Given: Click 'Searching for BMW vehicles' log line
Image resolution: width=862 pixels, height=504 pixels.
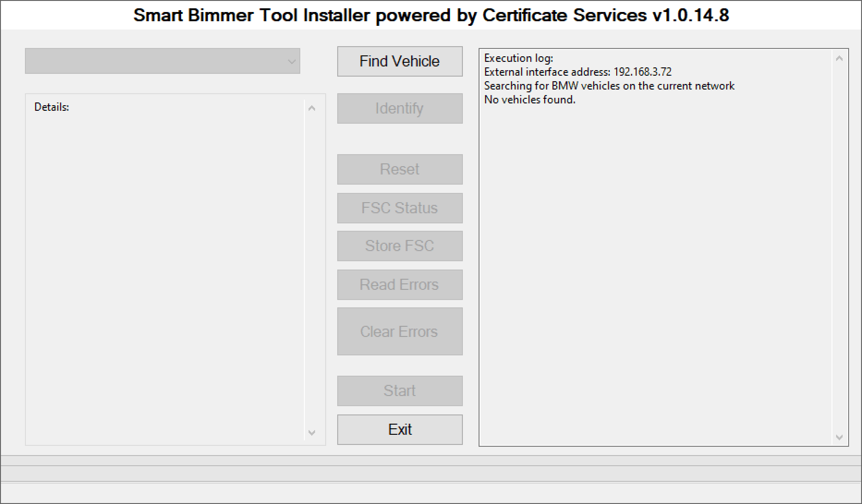Looking at the screenshot, I should point(609,86).
